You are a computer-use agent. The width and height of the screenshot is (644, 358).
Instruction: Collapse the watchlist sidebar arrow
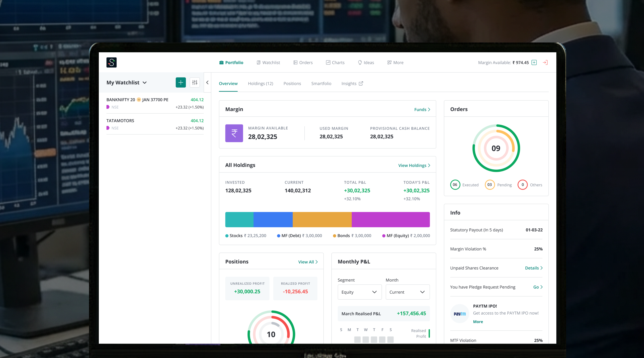(207, 82)
